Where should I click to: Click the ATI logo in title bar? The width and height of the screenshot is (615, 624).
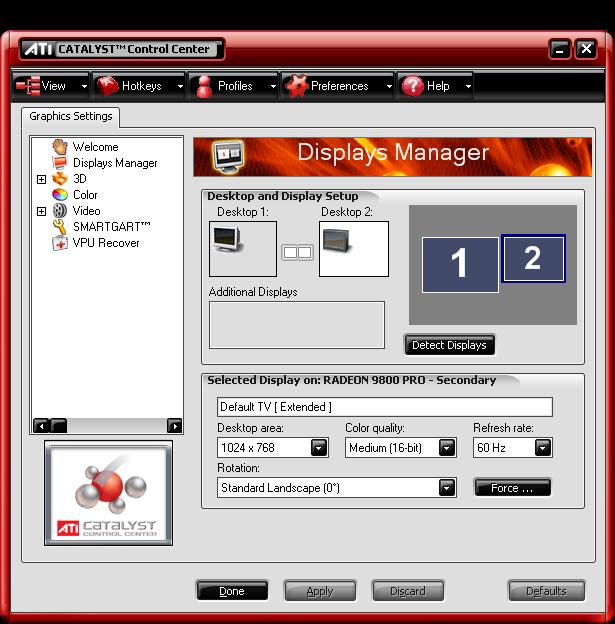coord(38,49)
